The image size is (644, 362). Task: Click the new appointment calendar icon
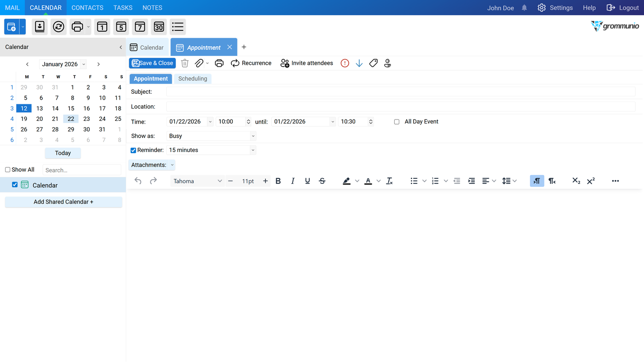click(11, 27)
